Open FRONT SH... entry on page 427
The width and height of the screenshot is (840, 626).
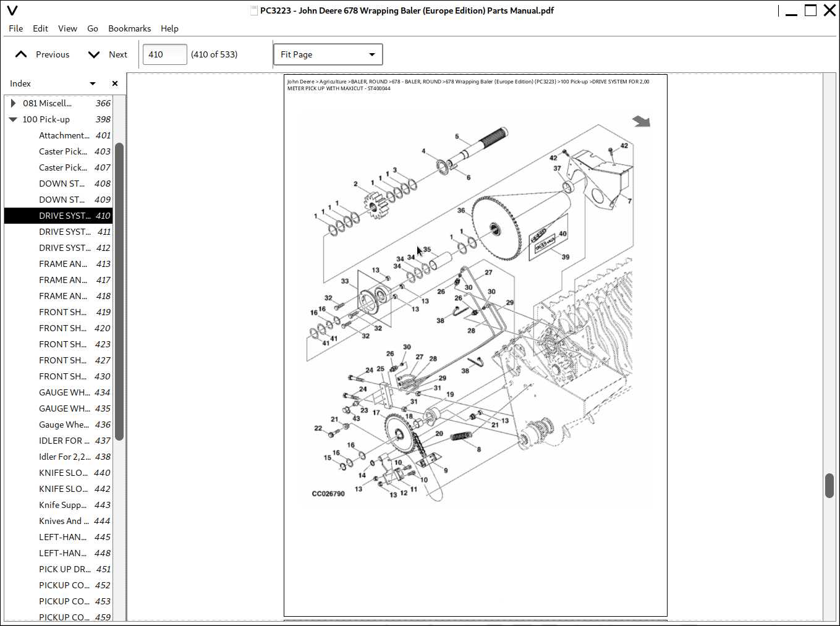[x=59, y=360]
